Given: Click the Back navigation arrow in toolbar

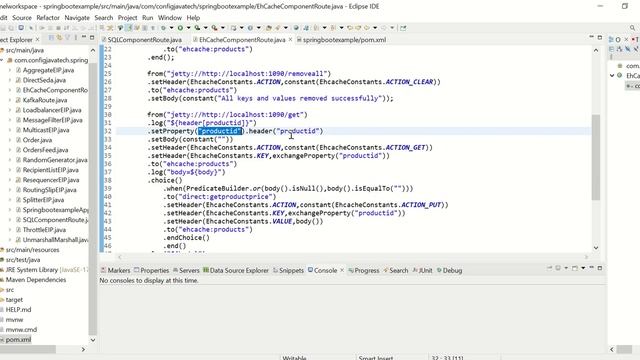Looking at the screenshot, I should 367,28.
